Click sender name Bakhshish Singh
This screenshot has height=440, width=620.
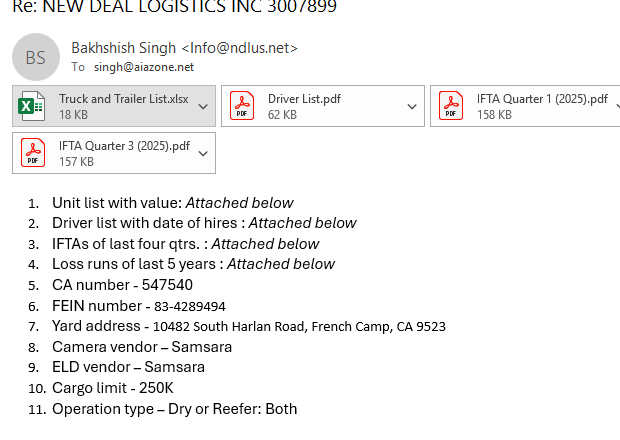125,48
